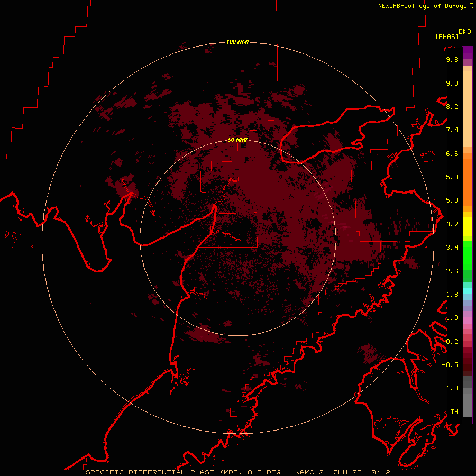
Task: Select the [PHAS] legend heading
Action: [447, 36]
